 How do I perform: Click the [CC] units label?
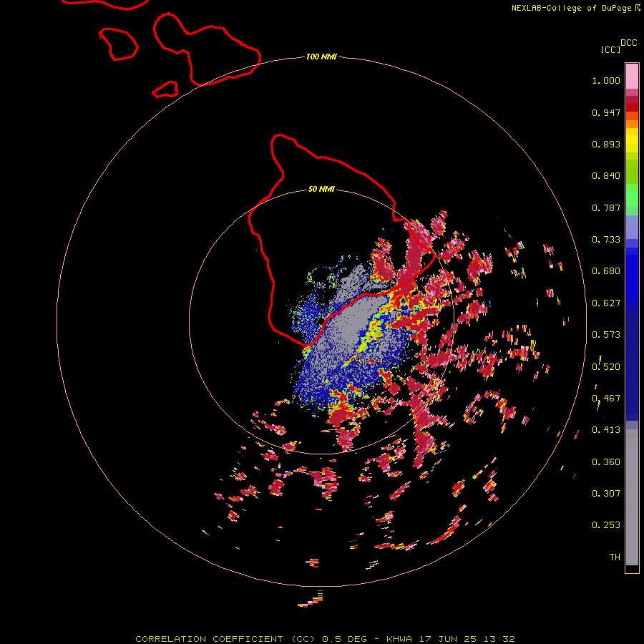[x=610, y=49]
